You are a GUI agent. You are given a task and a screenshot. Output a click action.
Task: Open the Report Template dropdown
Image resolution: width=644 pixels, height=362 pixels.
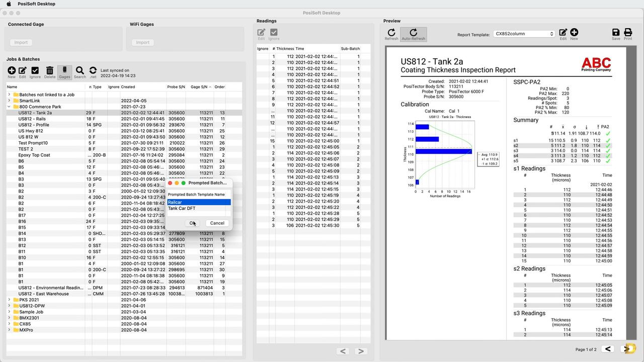coord(524,34)
